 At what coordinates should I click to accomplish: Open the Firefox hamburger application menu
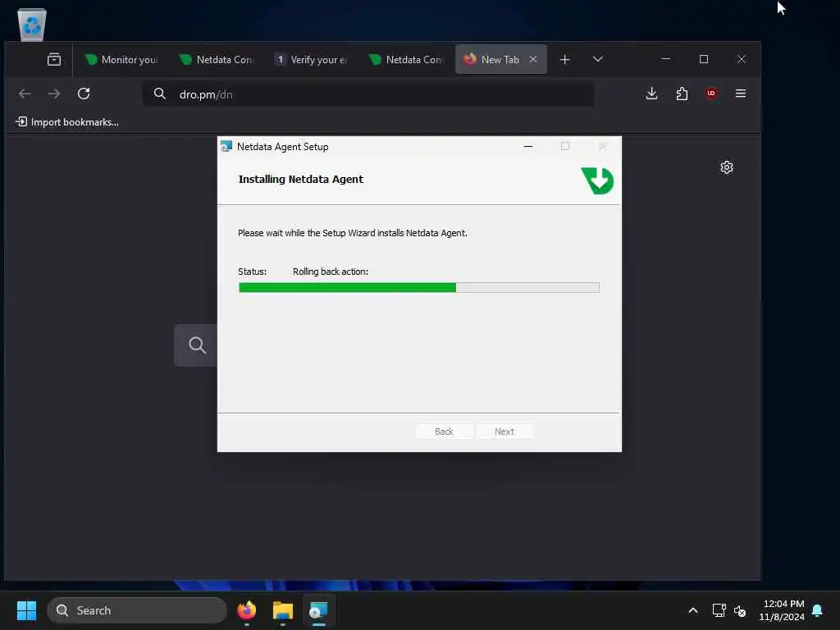[x=741, y=94]
